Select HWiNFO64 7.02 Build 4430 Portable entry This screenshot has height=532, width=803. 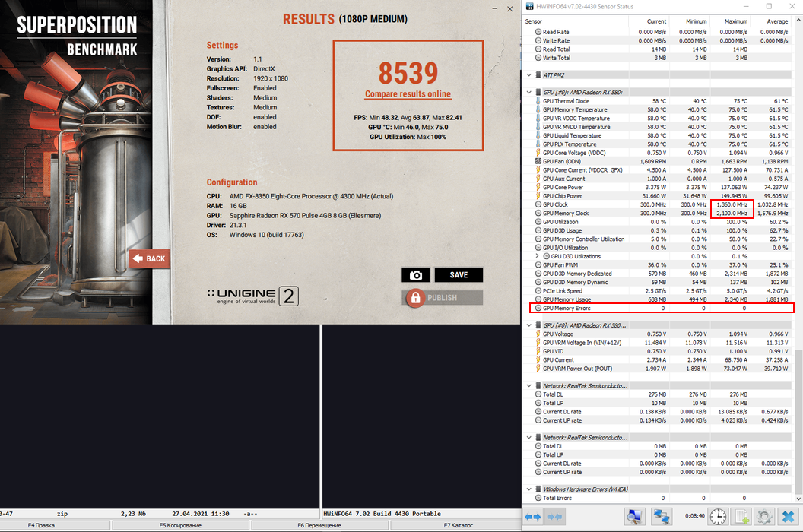pyautogui.click(x=382, y=514)
